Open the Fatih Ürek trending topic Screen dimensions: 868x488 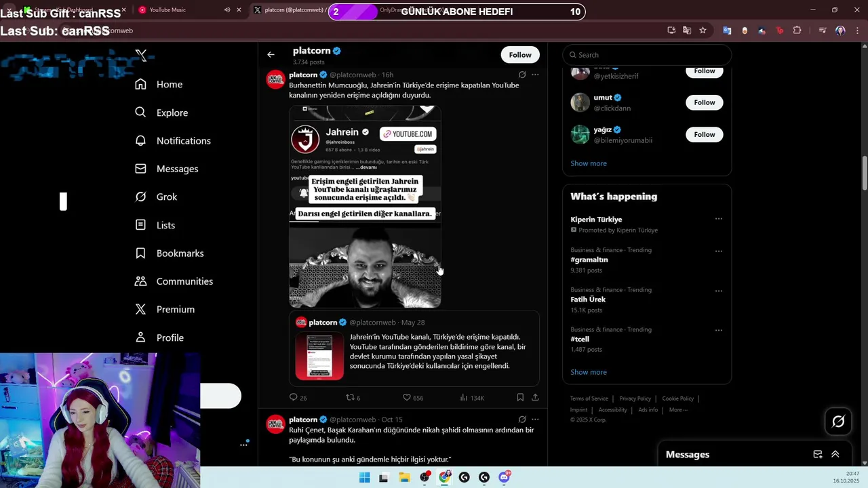click(x=588, y=300)
